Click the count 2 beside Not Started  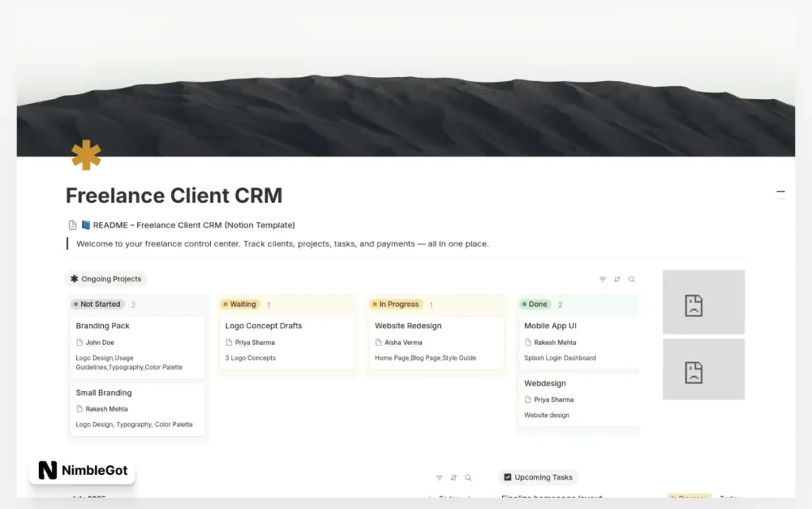pyautogui.click(x=133, y=304)
